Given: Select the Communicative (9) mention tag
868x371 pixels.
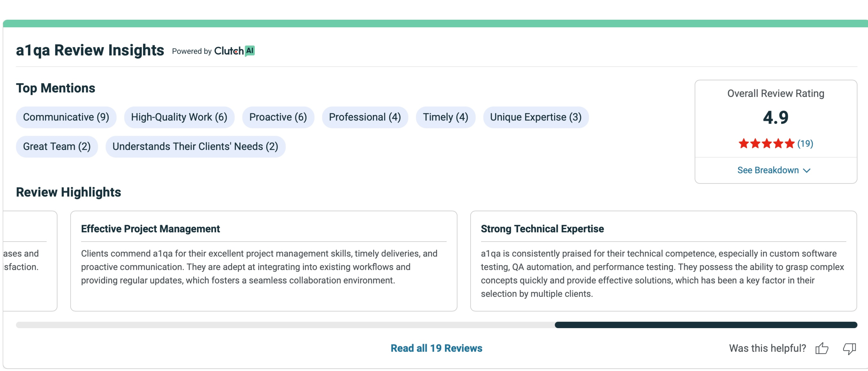Looking at the screenshot, I should [66, 117].
